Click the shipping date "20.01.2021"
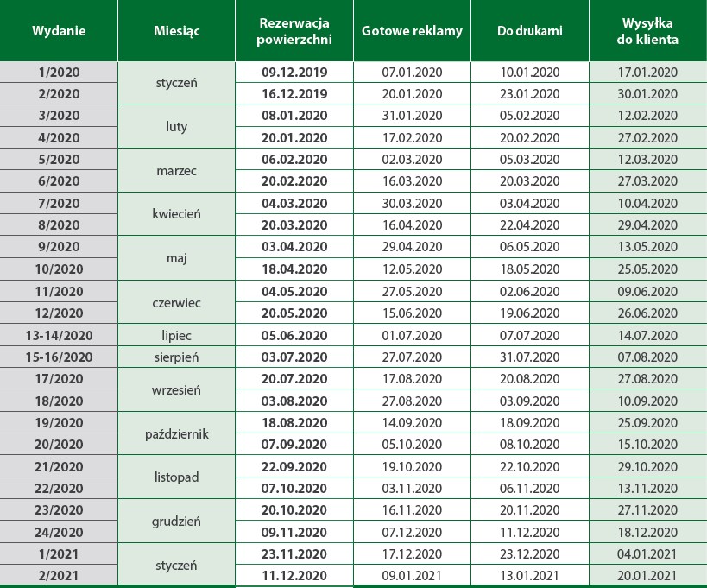The width and height of the screenshot is (707, 588). pos(648,576)
